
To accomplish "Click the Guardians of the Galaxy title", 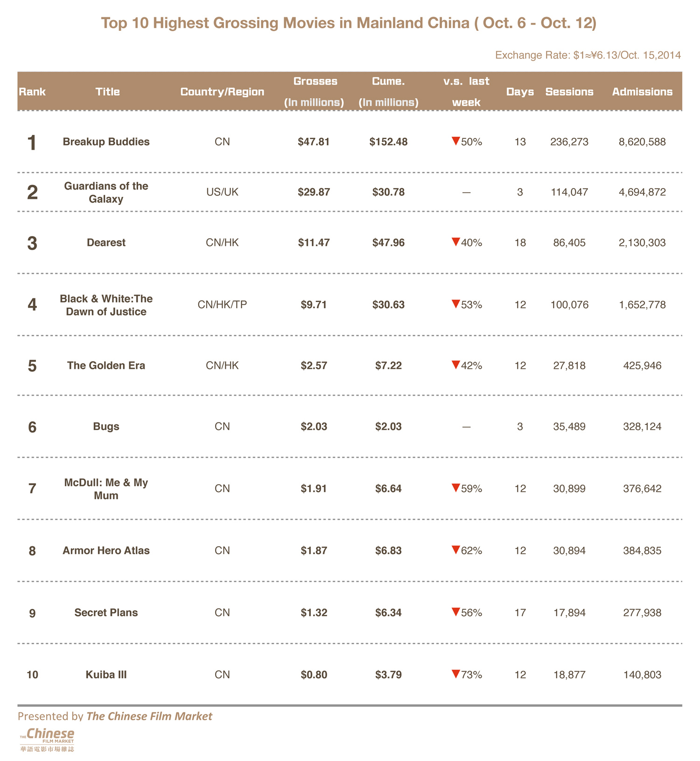I will (x=106, y=192).
